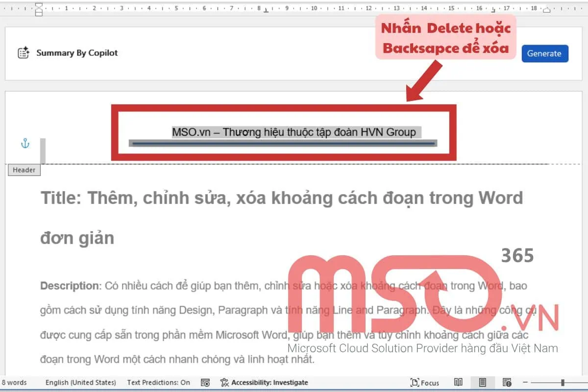Click the first line indent marker on ruler
The image size is (588, 392).
coord(39,5)
